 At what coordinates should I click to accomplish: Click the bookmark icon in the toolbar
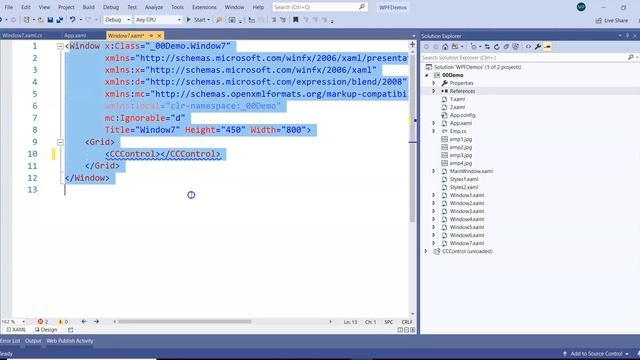(296, 20)
